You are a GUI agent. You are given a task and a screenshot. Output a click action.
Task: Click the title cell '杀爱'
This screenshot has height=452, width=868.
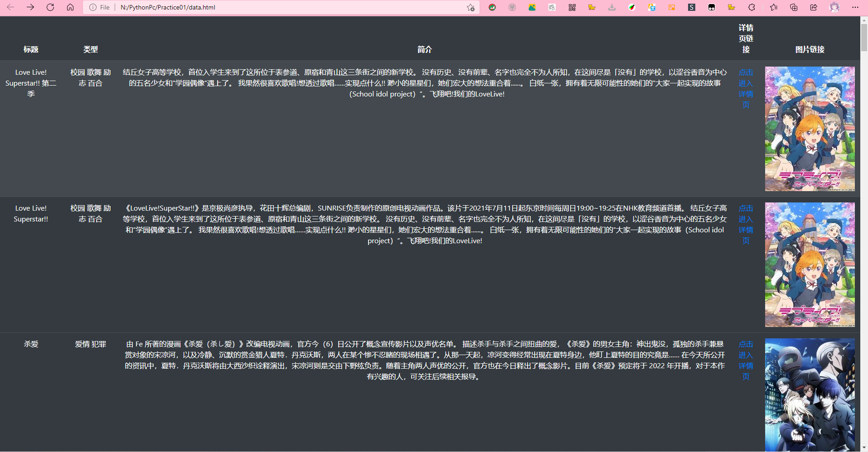(x=31, y=344)
